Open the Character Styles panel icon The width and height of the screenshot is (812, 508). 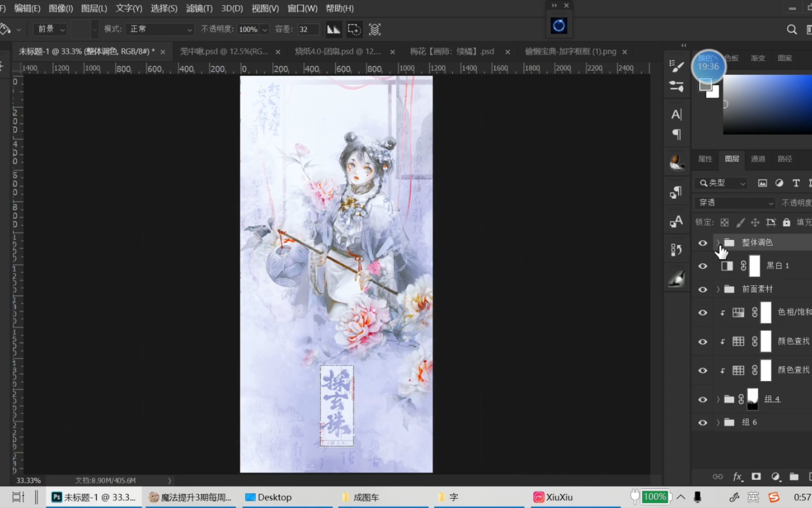pyautogui.click(x=676, y=221)
